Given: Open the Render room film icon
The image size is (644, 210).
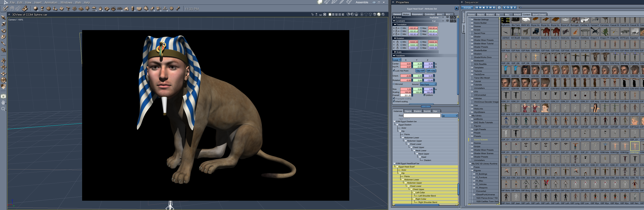Looking at the screenshot, I should 349,2.
